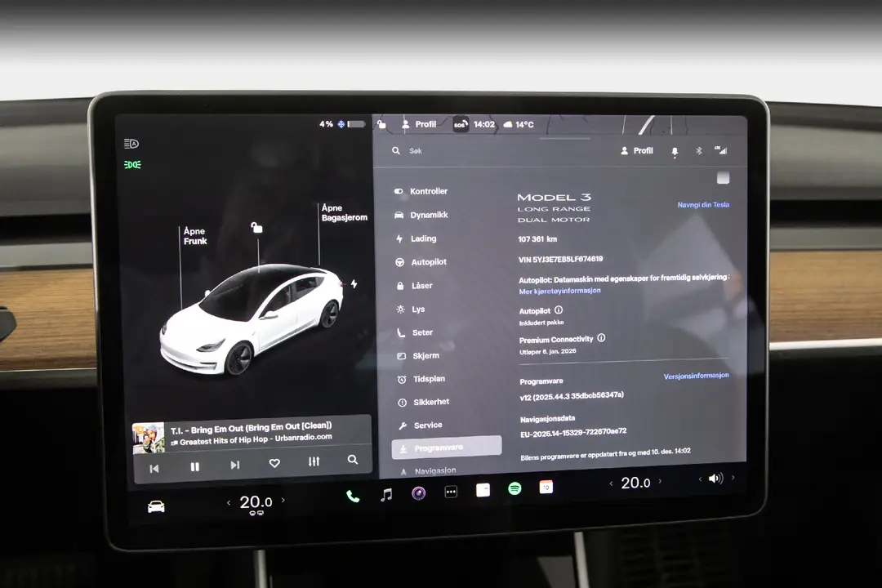Open driver climate at 20.0 display

point(256,502)
